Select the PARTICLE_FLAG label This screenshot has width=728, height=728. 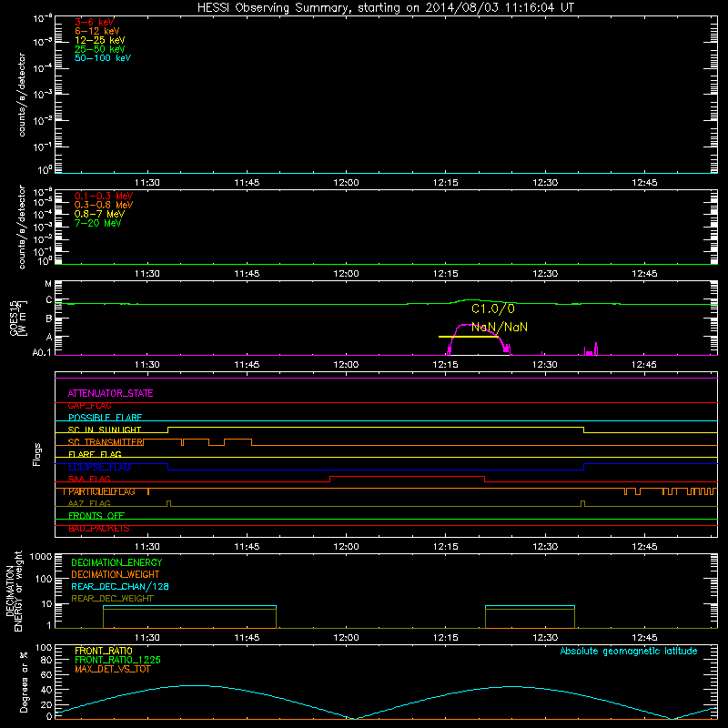tap(102, 491)
